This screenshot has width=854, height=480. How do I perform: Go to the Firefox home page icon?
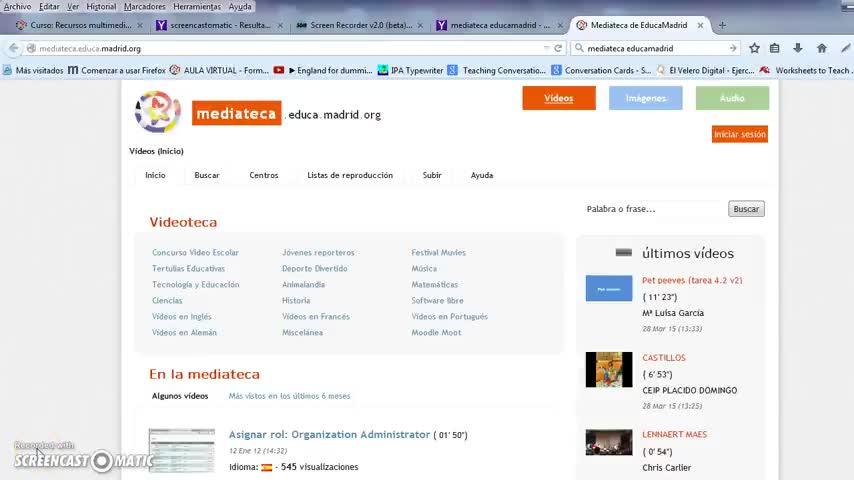822,48
